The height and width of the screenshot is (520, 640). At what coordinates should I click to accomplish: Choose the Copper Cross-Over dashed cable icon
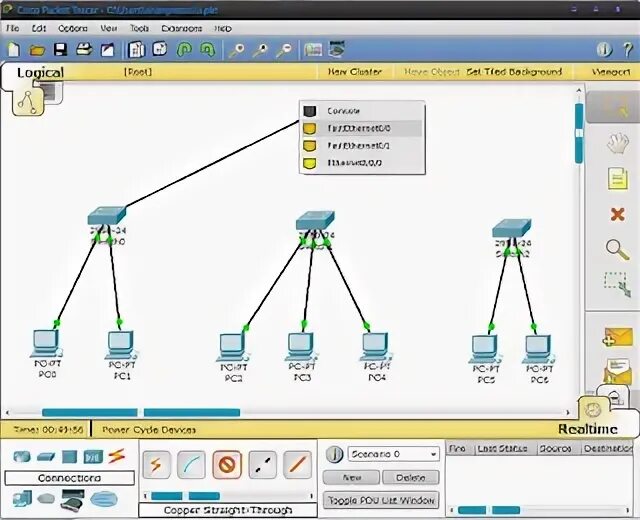point(262,464)
